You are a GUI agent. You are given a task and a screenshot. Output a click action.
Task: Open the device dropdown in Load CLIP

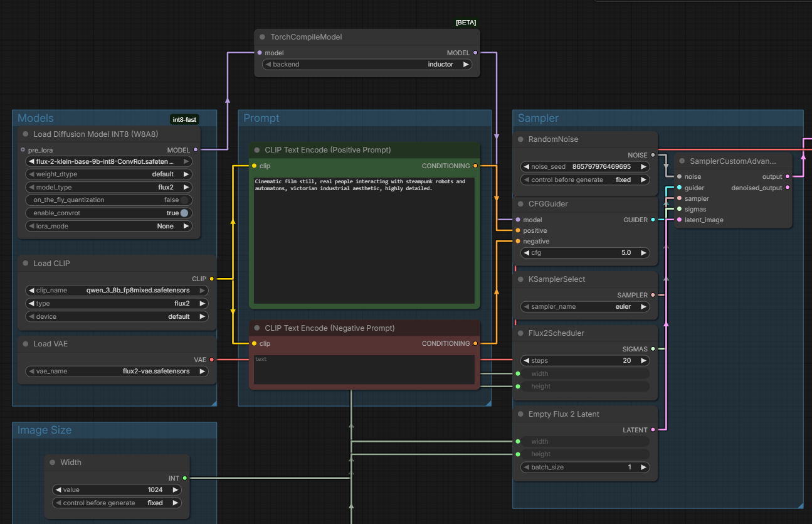117,316
